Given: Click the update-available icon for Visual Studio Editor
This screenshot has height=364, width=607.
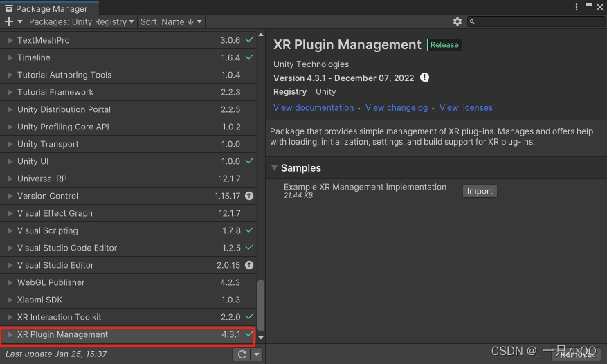Looking at the screenshot, I should click(x=249, y=265).
